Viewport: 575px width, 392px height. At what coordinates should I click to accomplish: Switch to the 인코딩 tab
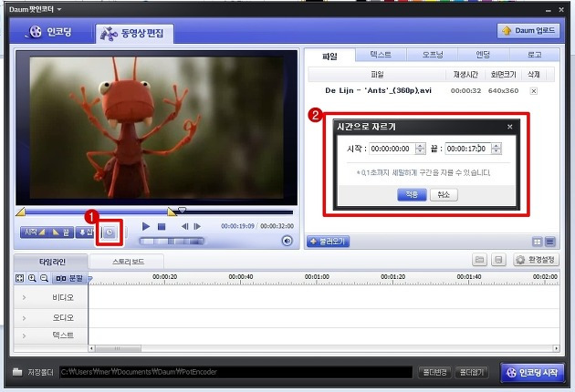click(50, 32)
